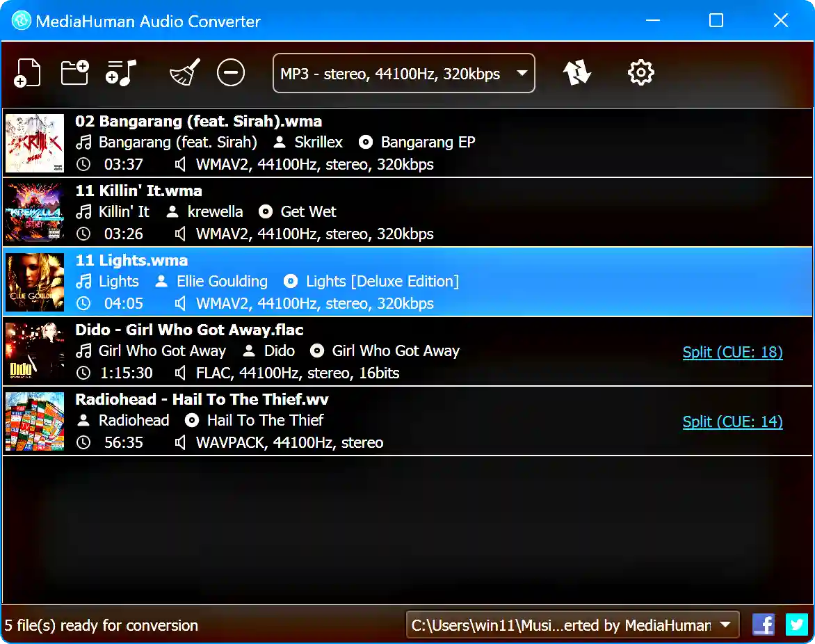
Task: Select Dido - Girl Who Got Away.flac
Action: coord(407,352)
